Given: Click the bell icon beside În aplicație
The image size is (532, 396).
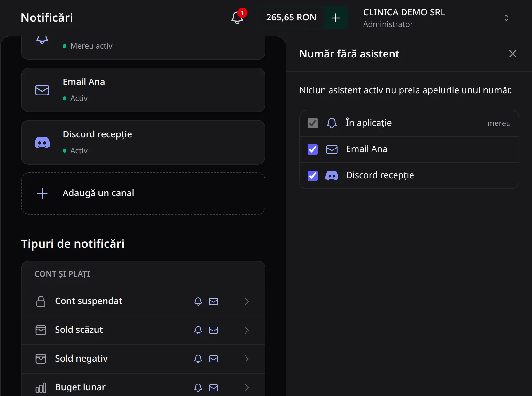Looking at the screenshot, I should click(x=332, y=123).
